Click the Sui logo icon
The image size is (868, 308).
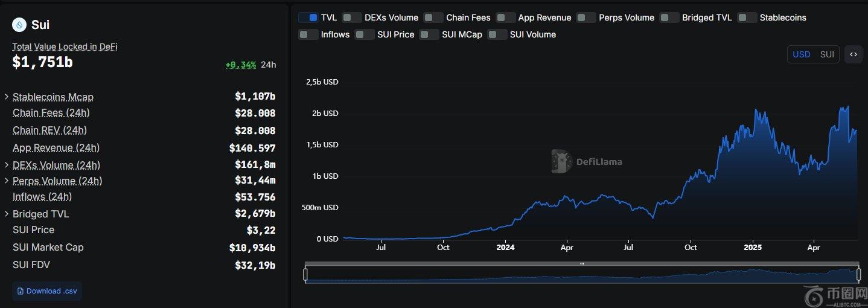(x=20, y=25)
